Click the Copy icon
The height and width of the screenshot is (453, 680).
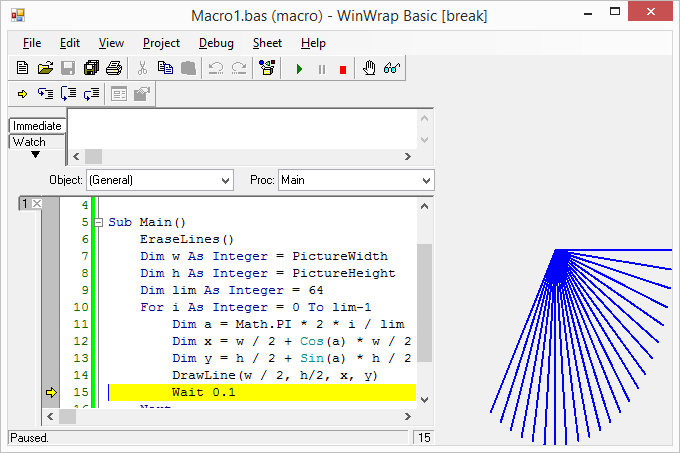pos(165,68)
